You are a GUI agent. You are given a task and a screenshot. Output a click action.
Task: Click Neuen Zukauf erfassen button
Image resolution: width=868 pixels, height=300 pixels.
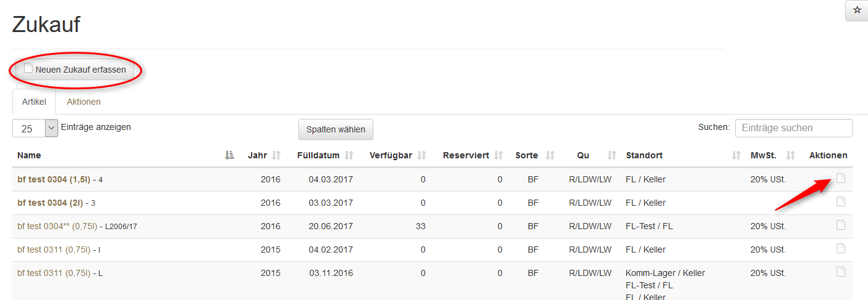[x=75, y=70]
